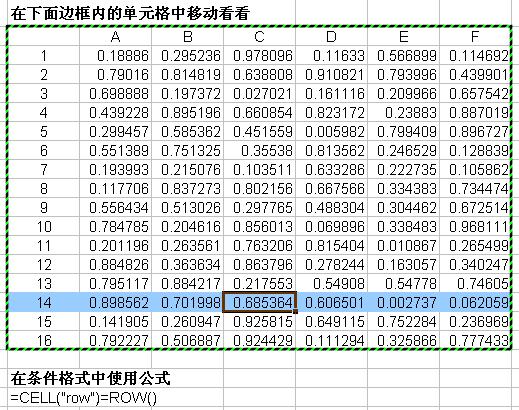
Task: Click the cell 0.141905
Action: [116, 321]
